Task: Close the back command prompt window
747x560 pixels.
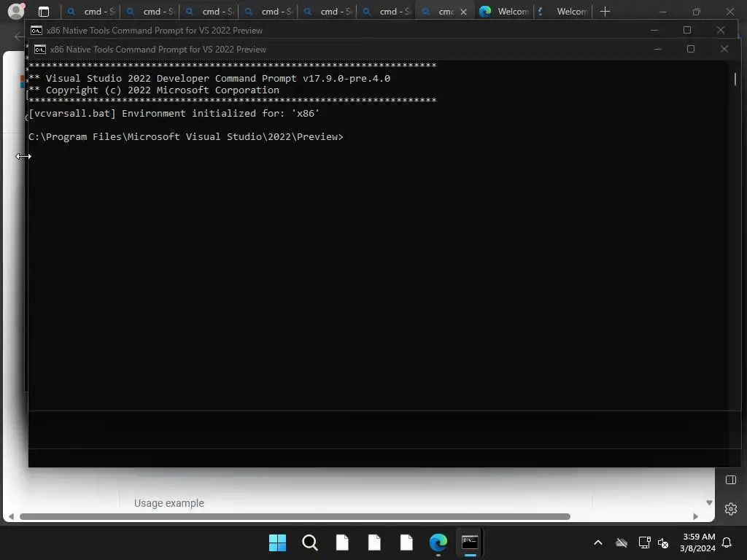Action: point(720,30)
